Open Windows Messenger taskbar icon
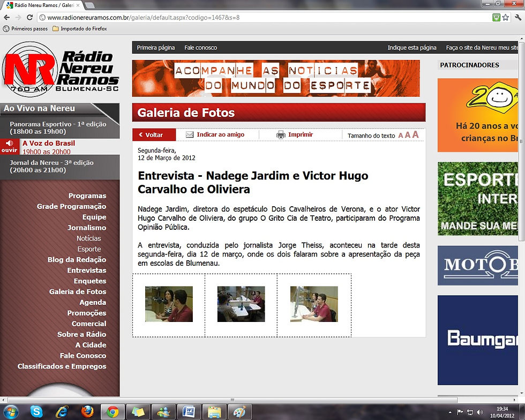Viewport: 525px width, 420px height. click(x=163, y=411)
